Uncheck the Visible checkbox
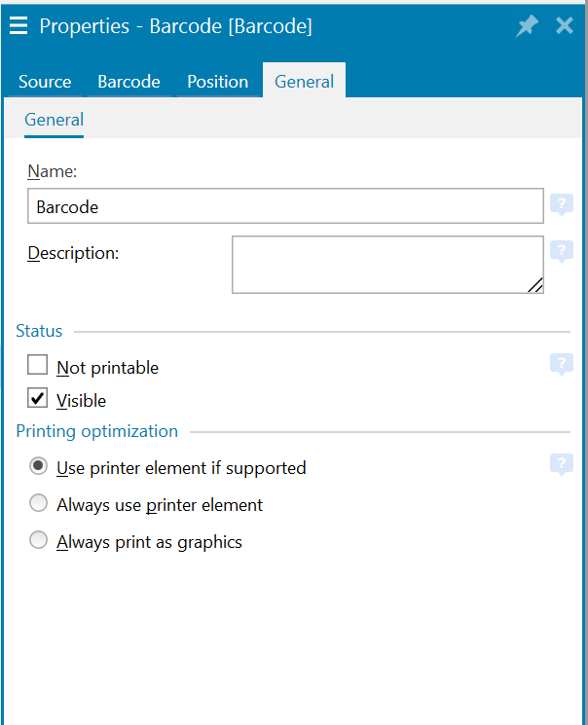 coord(38,399)
